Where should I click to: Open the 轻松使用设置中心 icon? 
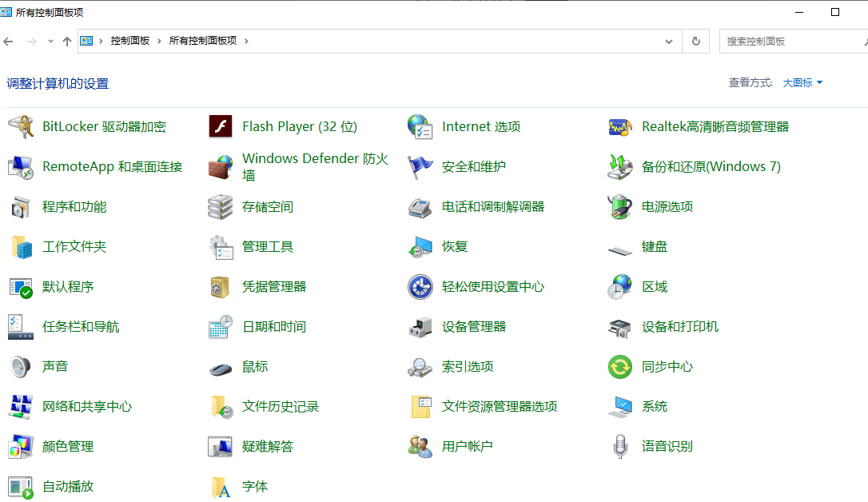pyautogui.click(x=420, y=287)
